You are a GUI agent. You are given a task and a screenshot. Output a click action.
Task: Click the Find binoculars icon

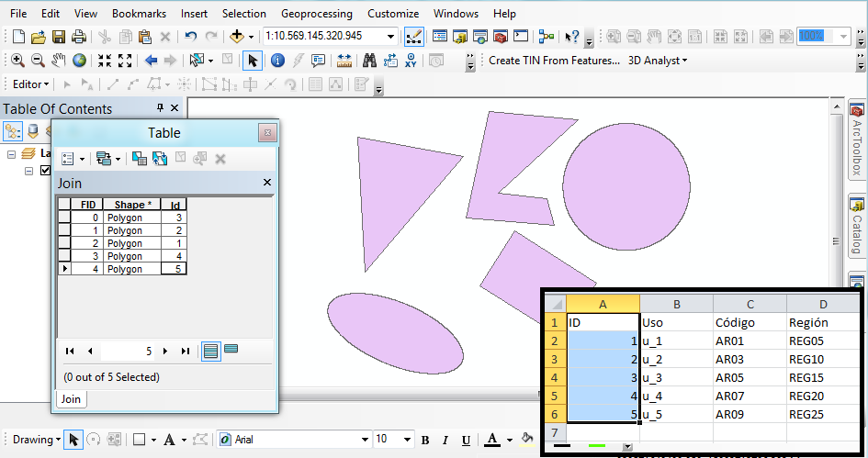pos(370,61)
